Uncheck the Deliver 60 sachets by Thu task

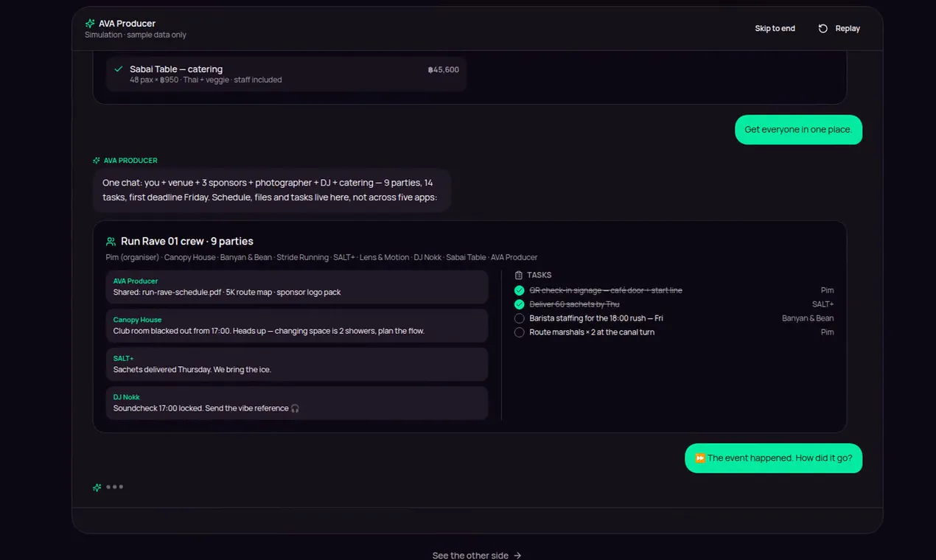520,304
